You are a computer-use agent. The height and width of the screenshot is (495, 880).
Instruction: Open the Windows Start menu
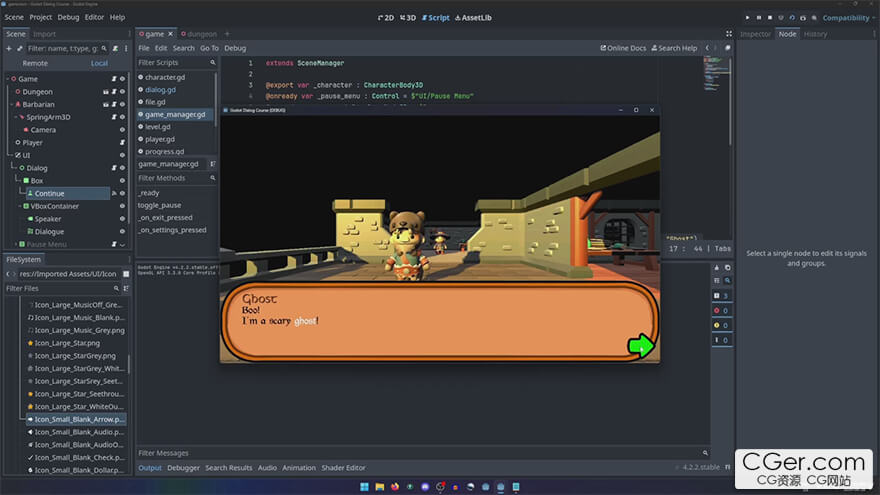364,487
